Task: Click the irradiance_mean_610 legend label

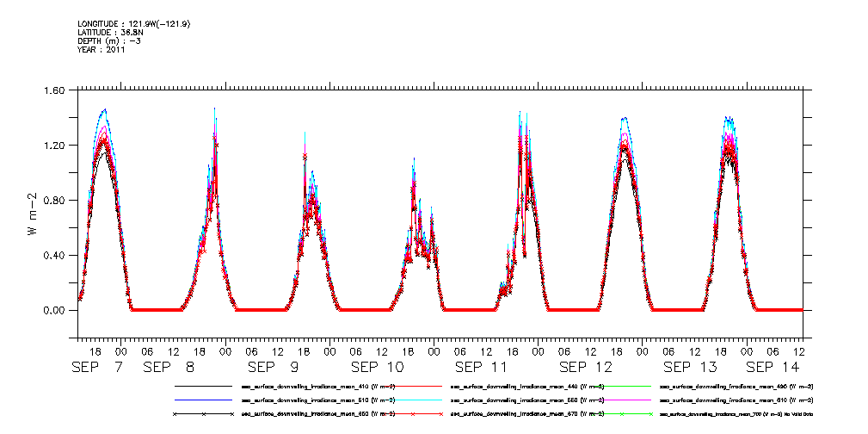Action: 736,400
